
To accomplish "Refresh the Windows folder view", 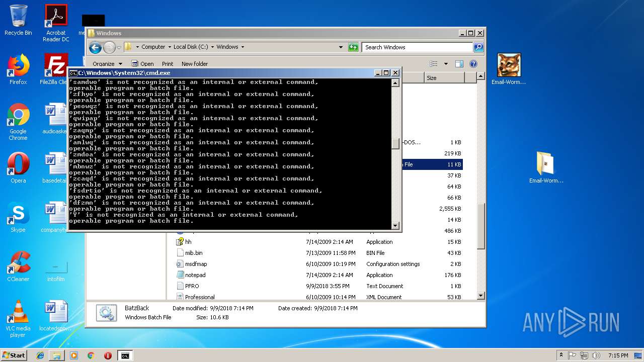I will click(354, 47).
